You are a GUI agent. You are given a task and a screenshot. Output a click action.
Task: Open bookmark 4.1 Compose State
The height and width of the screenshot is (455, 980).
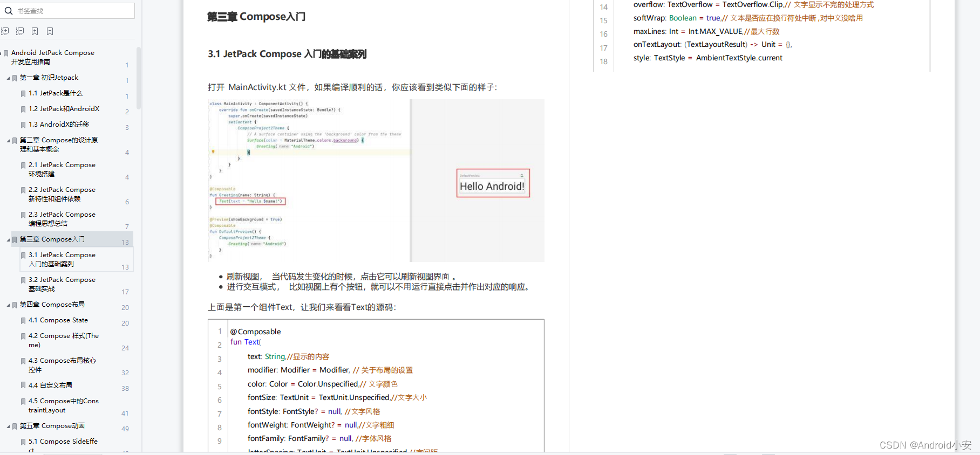click(x=58, y=320)
